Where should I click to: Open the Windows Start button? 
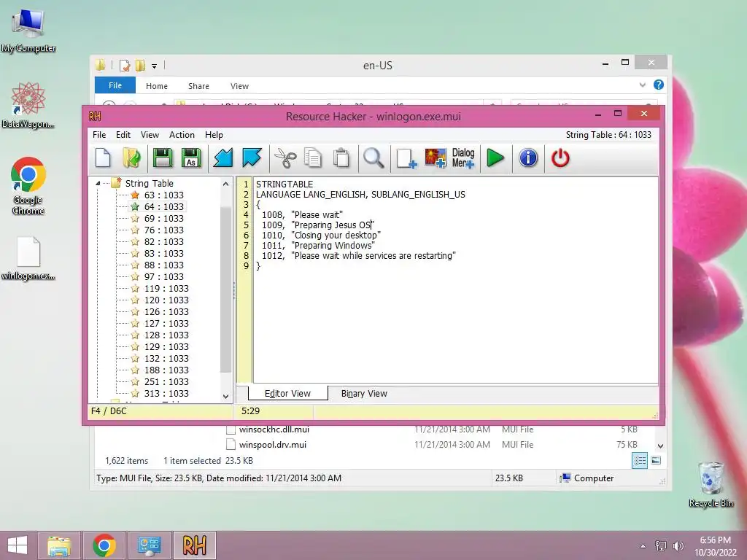(18, 545)
